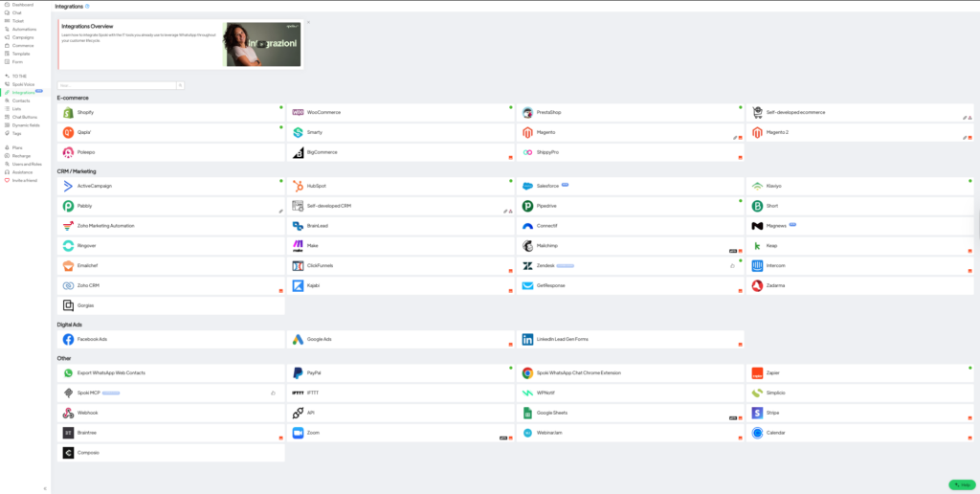Go to Automations in the sidebar
980x494 pixels.
tap(24, 29)
